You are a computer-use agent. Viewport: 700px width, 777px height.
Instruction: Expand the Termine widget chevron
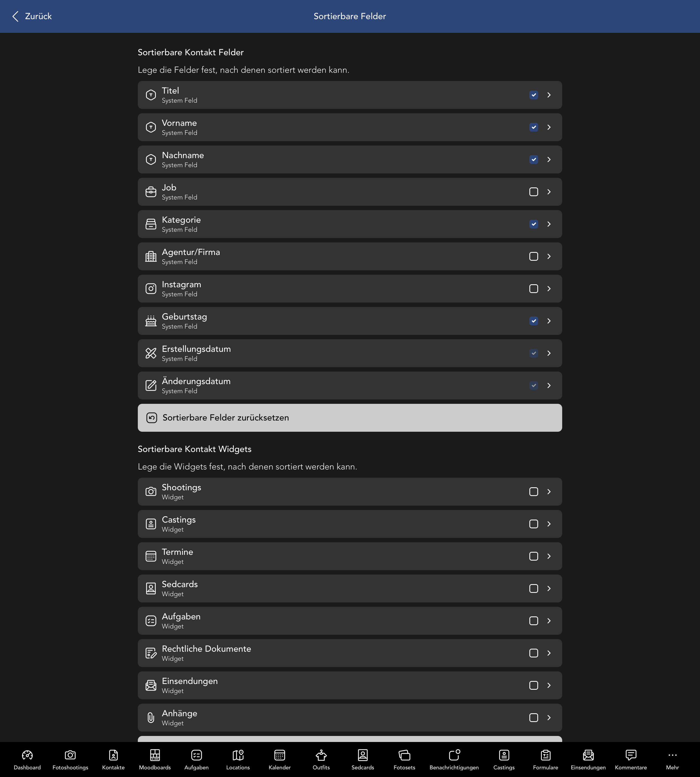[x=549, y=556]
